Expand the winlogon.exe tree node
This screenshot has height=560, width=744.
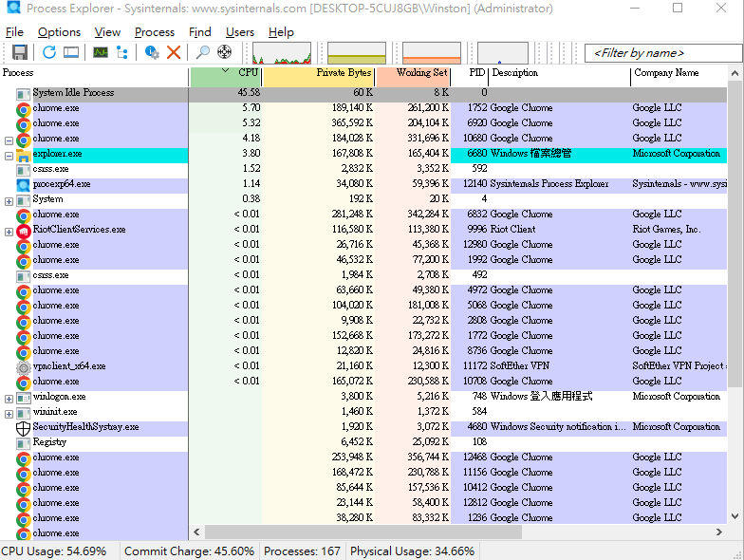tap(9, 399)
